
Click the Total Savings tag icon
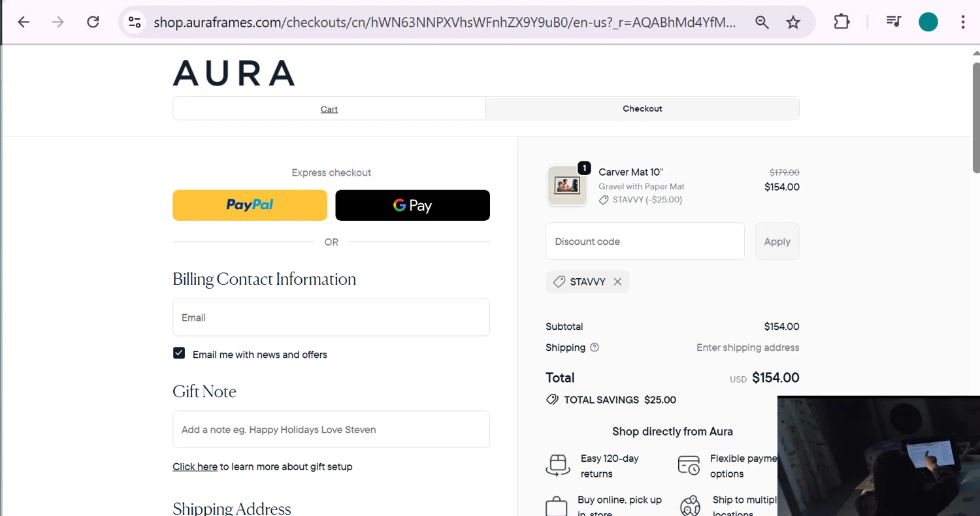coord(552,399)
